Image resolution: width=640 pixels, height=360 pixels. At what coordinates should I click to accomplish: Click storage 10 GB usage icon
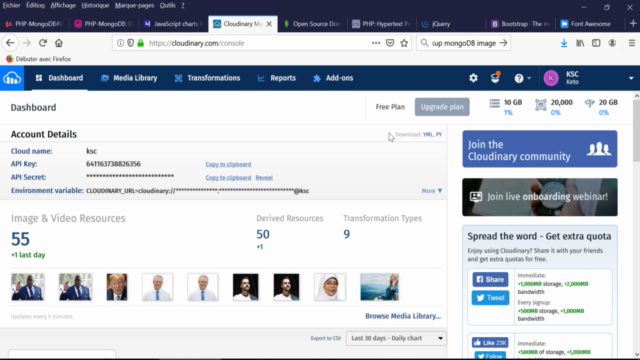pos(494,103)
